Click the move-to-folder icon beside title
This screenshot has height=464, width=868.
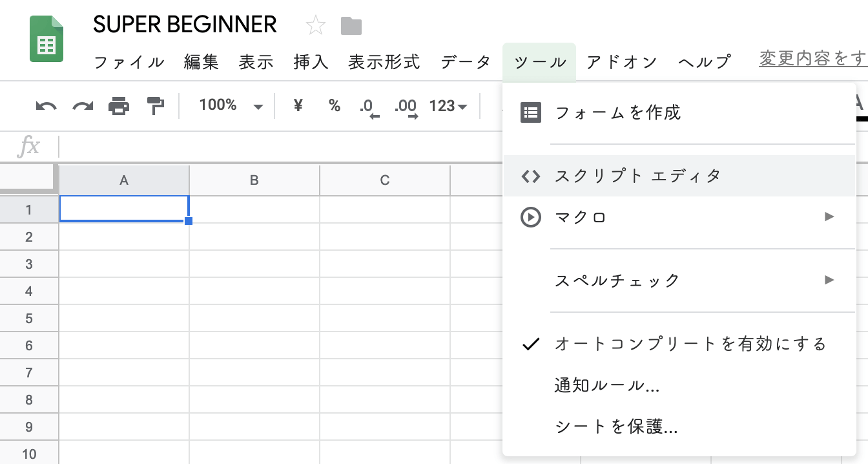pyautogui.click(x=351, y=26)
